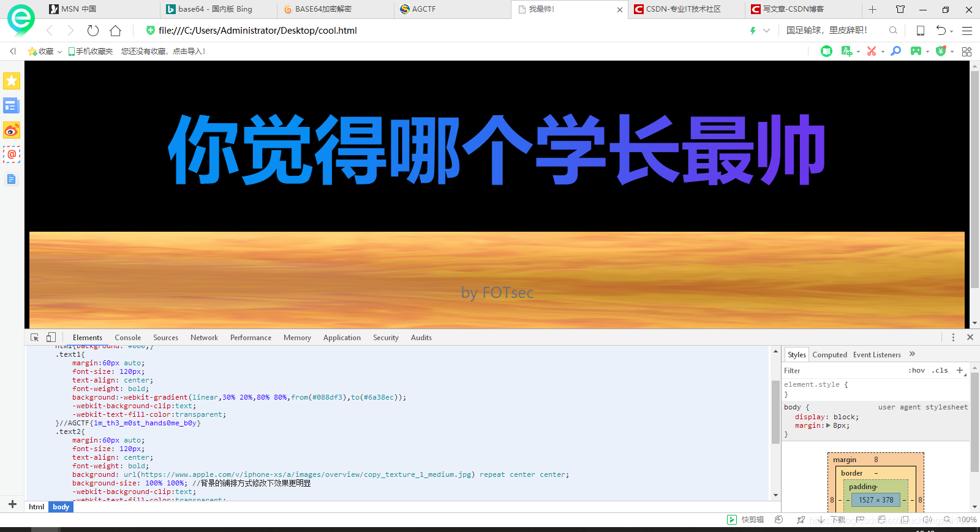The image size is (980, 532).
Task: Select html in the DOM breadcrumb
Action: click(37, 507)
